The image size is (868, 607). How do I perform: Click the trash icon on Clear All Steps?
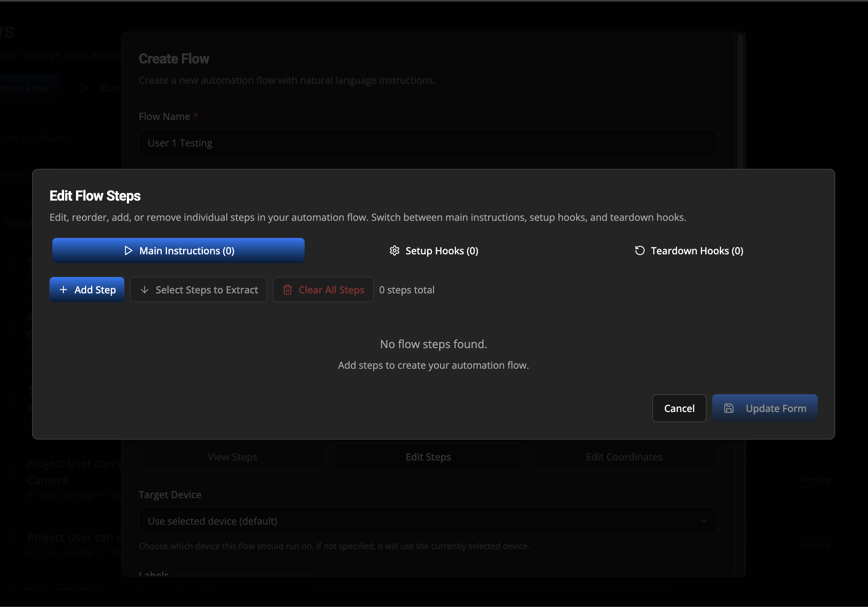(288, 290)
